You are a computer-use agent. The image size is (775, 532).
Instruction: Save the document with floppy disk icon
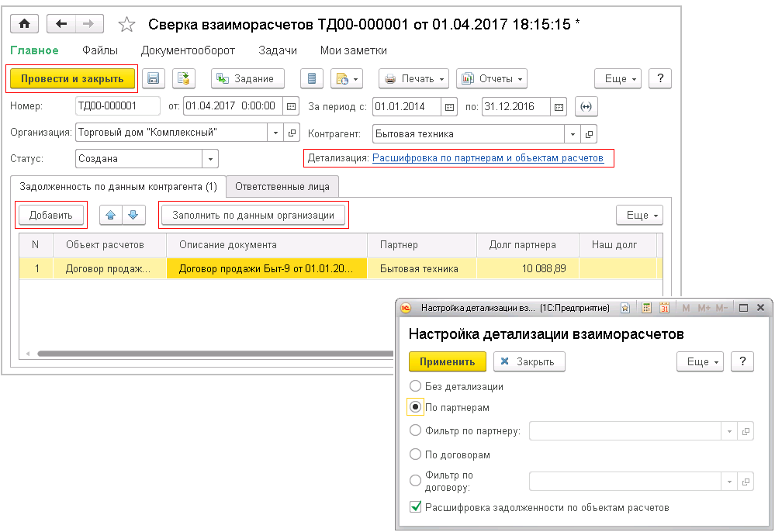152,78
